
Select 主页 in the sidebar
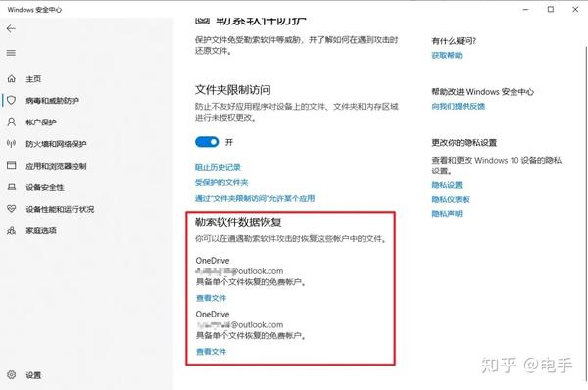(33, 79)
